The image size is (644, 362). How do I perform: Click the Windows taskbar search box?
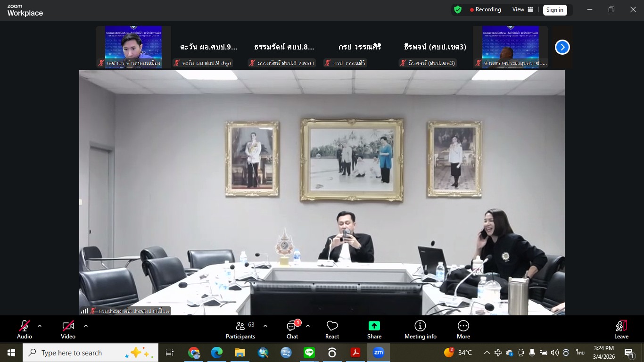tap(90, 353)
